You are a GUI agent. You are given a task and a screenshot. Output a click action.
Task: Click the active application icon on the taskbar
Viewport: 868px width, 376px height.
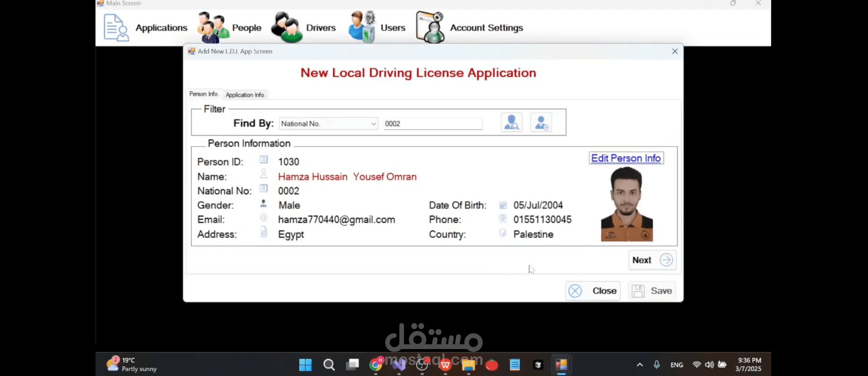pos(561,365)
